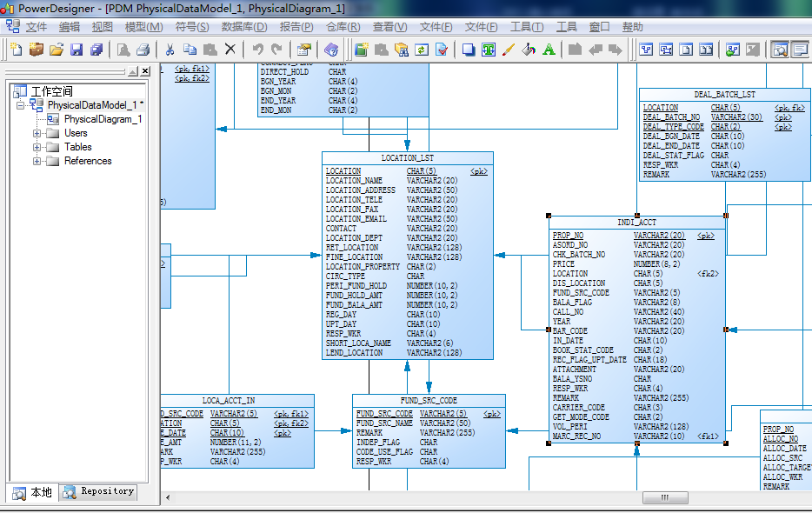Open the 数据库(D) menu
The height and width of the screenshot is (513, 812).
click(244, 27)
